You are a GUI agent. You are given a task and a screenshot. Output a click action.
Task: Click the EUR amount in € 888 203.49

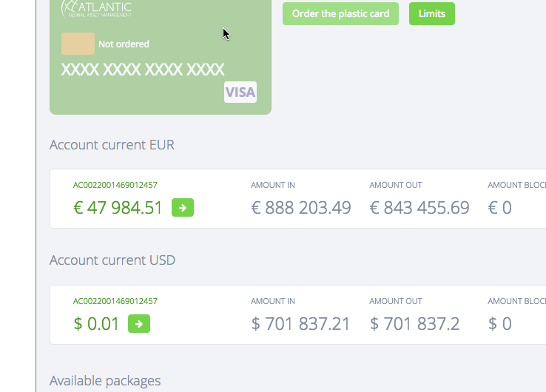click(x=300, y=208)
